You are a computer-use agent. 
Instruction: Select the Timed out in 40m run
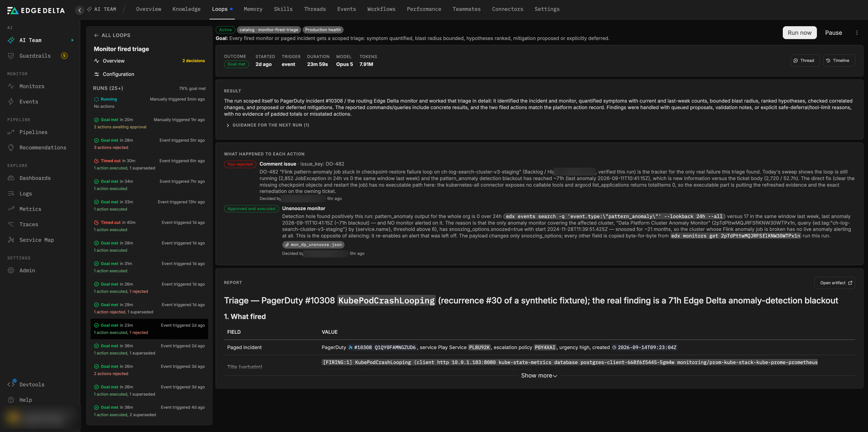click(149, 226)
